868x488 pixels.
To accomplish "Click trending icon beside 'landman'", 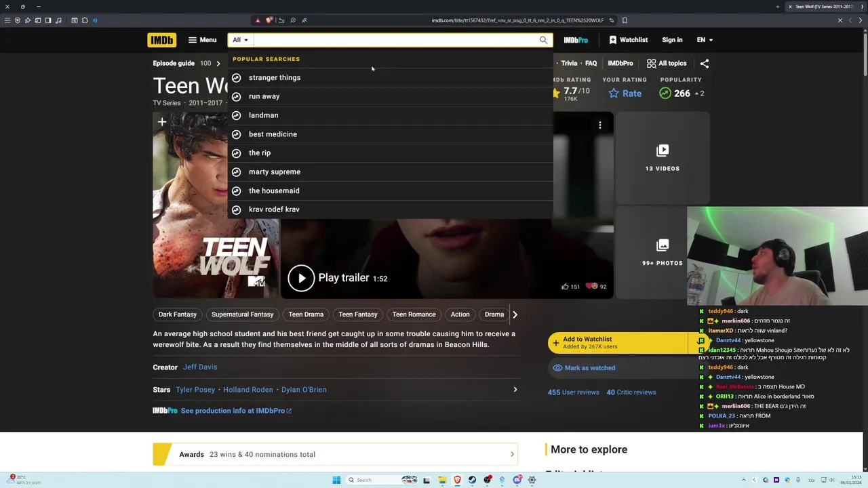I will click(236, 115).
